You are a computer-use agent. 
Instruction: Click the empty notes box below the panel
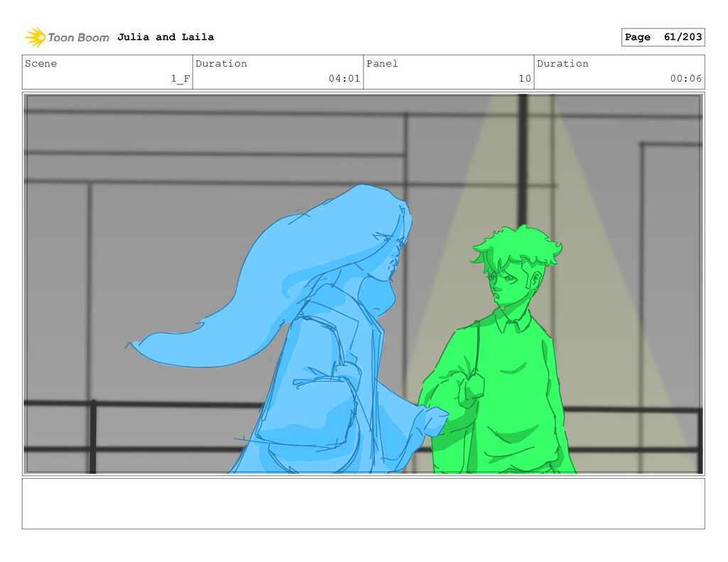tap(363, 504)
